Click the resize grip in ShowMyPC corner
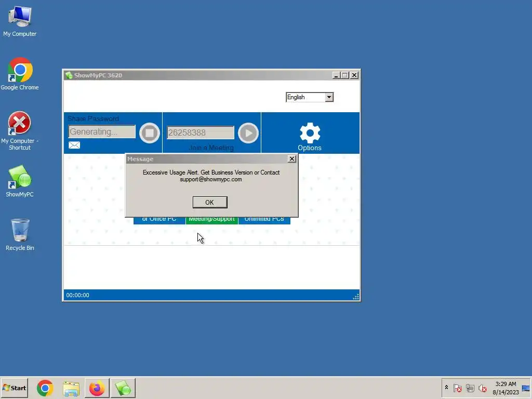The width and height of the screenshot is (532, 399). [355, 297]
